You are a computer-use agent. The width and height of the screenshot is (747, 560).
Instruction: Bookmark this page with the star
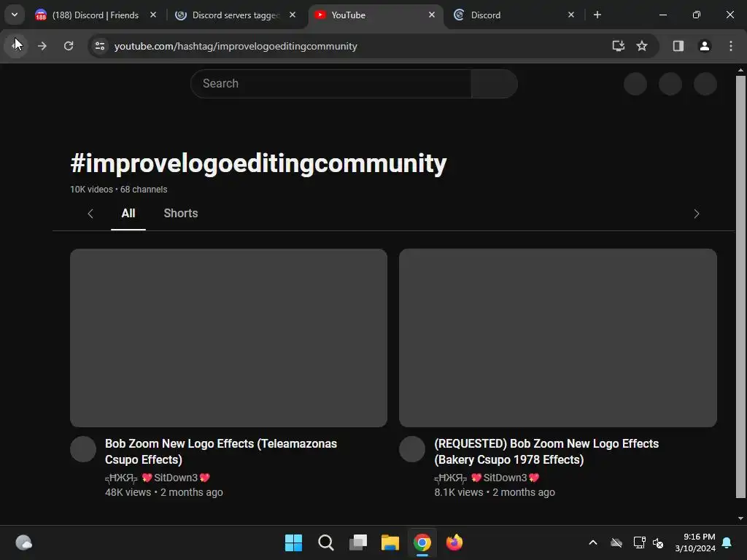642,46
